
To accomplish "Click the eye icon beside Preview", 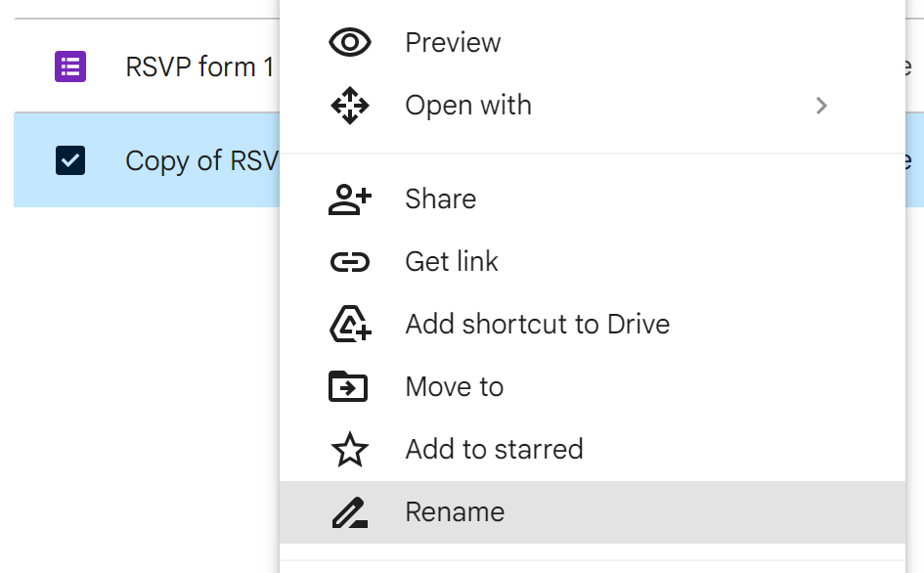I will tap(350, 43).
